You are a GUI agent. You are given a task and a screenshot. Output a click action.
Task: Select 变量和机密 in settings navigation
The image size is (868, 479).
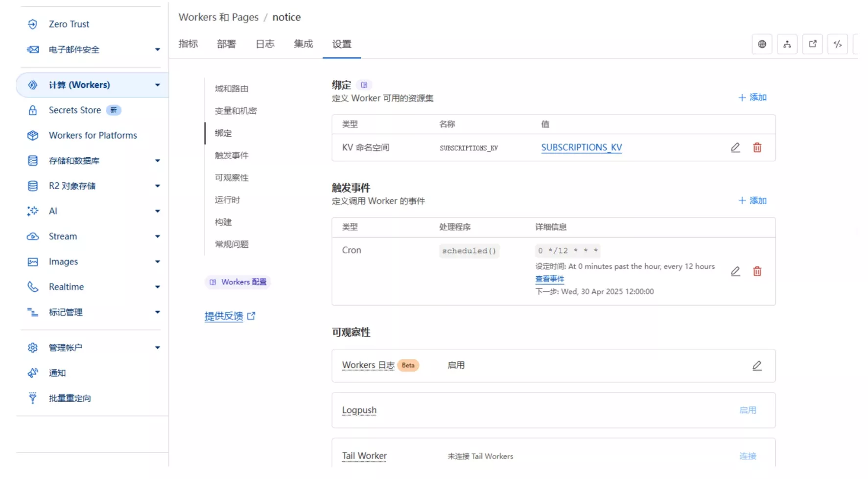(235, 111)
